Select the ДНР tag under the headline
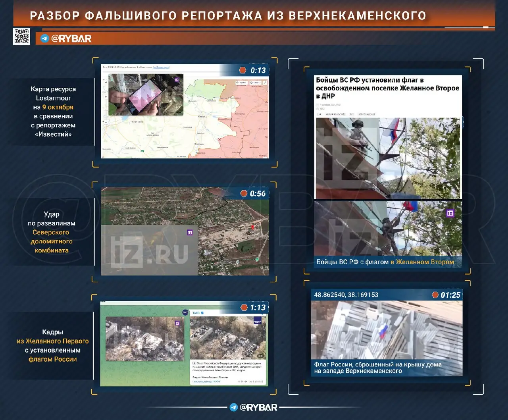 319,114
